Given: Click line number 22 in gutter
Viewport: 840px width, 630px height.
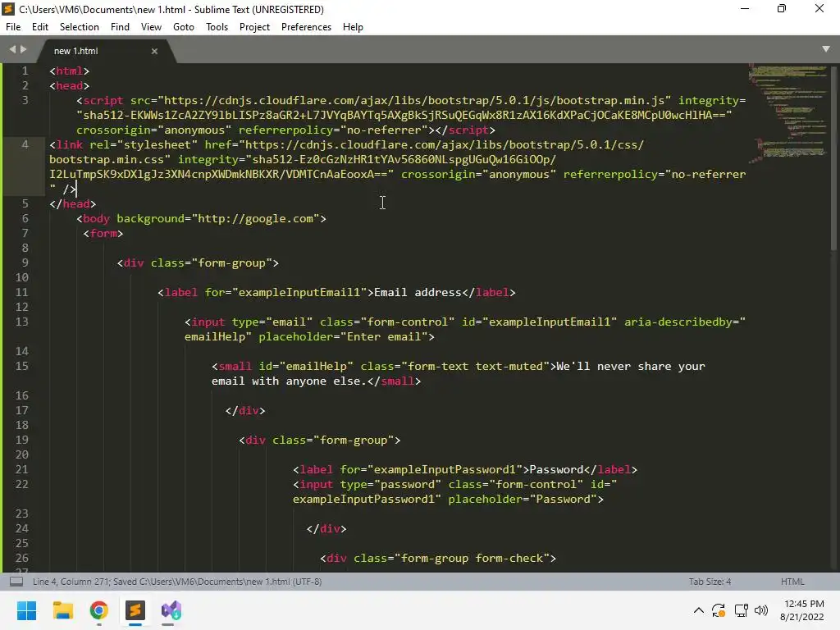Looking at the screenshot, I should pyautogui.click(x=21, y=484).
